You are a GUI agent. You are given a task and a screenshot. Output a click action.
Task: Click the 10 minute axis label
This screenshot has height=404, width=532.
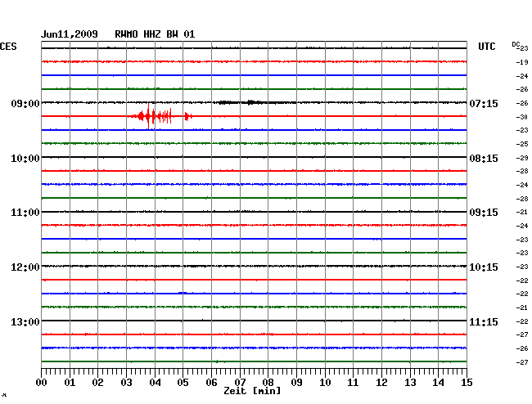click(325, 383)
